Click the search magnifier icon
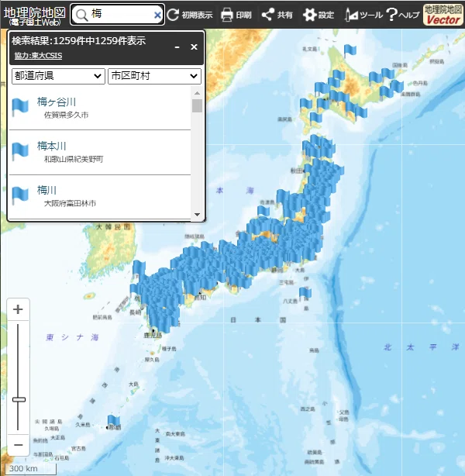Screen dimensions: 465x476 pyautogui.click(x=81, y=15)
